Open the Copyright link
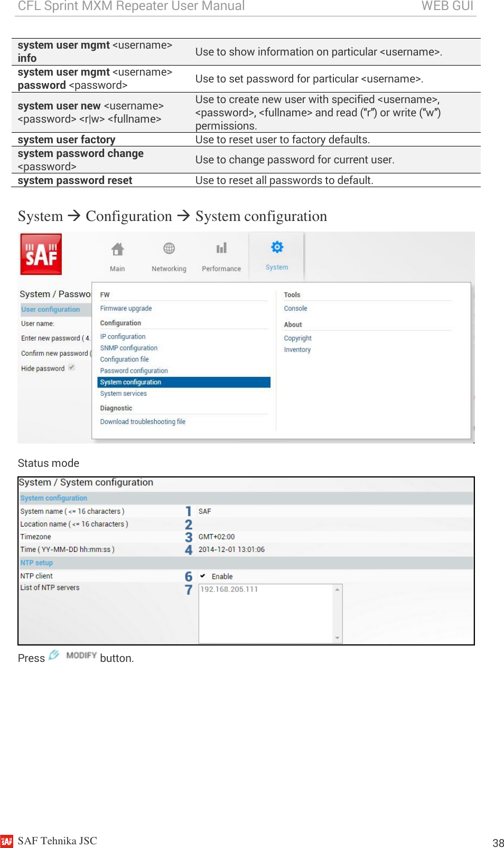The image size is (504, 848). coord(297,338)
